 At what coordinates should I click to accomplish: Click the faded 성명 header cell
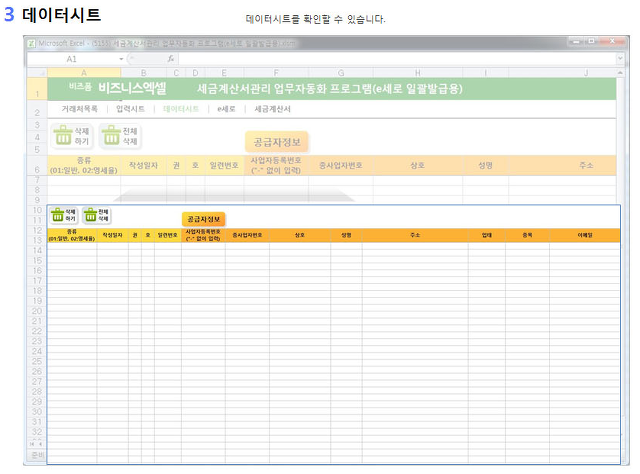(x=485, y=165)
